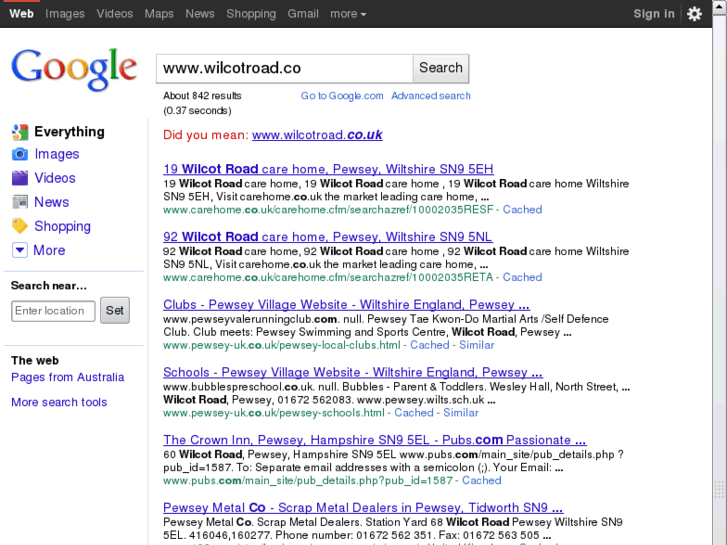Click 'About 842 results' text
The height and width of the screenshot is (545, 727).
(x=202, y=96)
